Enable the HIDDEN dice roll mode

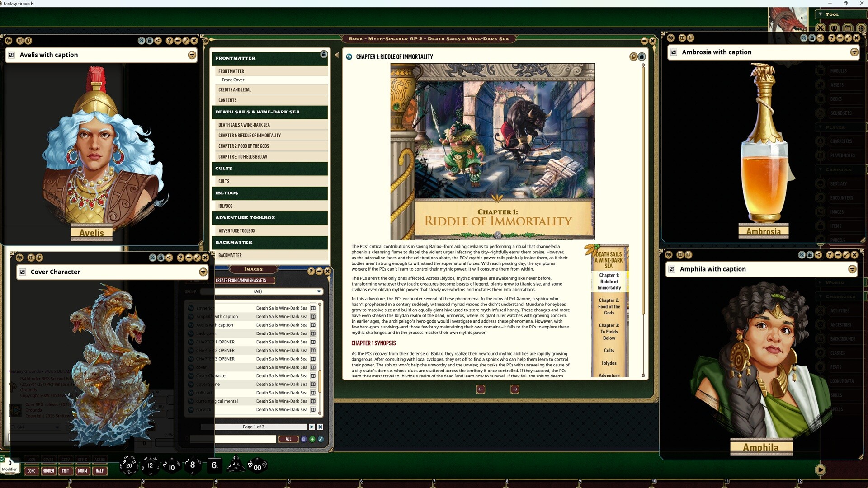pyautogui.click(x=48, y=471)
